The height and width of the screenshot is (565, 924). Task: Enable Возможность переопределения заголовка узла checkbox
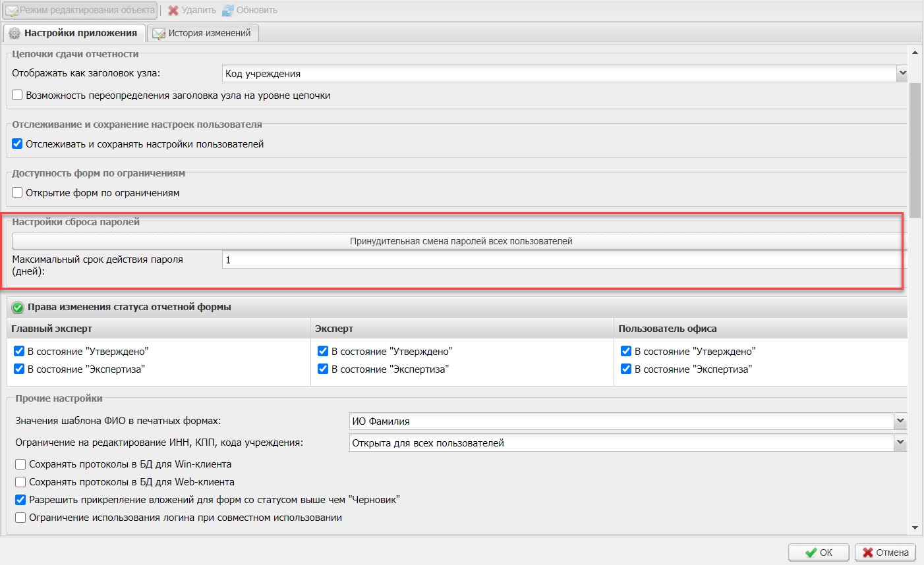[18, 95]
